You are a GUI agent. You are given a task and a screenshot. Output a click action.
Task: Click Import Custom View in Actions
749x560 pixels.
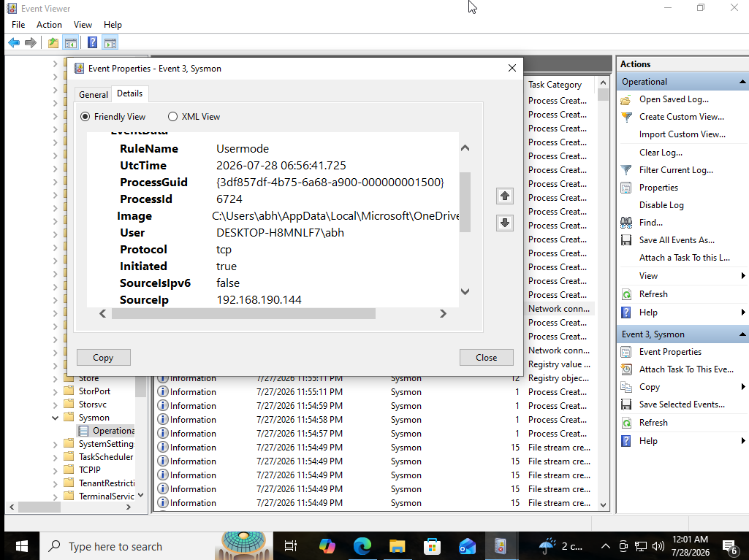tap(682, 134)
